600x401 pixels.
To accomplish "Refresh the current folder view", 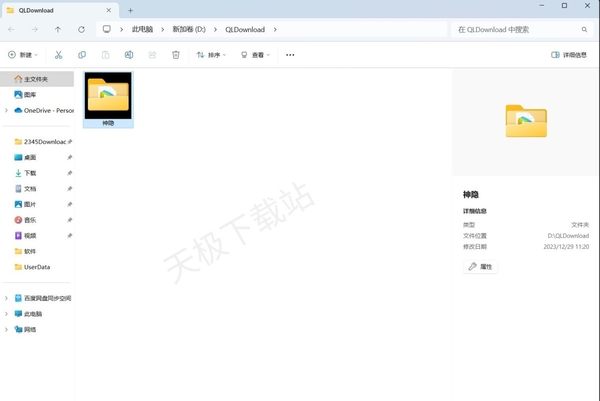I will (x=82, y=30).
